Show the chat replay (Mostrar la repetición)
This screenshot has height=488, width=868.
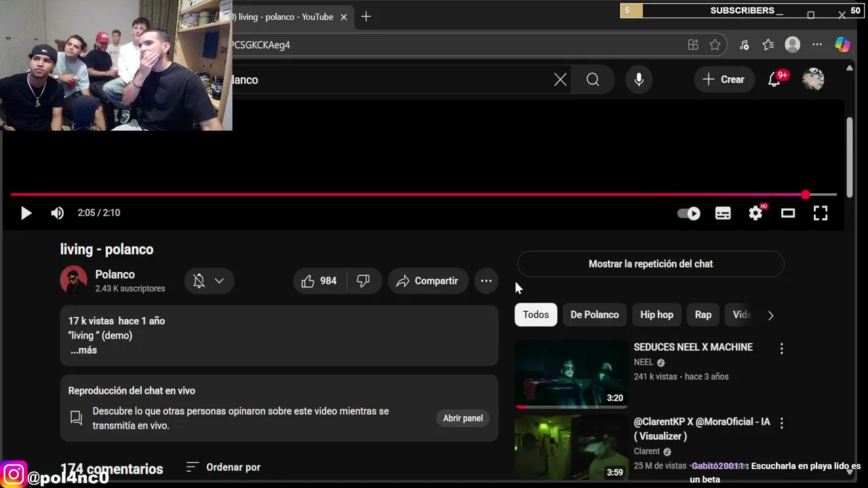click(650, 264)
